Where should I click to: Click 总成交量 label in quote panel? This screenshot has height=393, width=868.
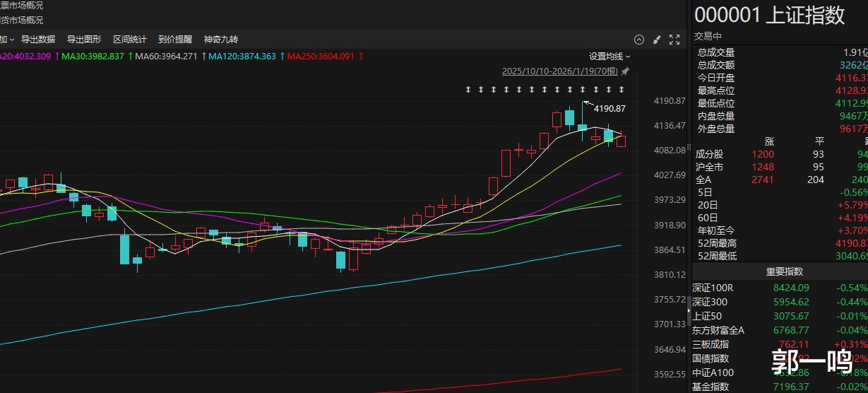coord(716,52)
